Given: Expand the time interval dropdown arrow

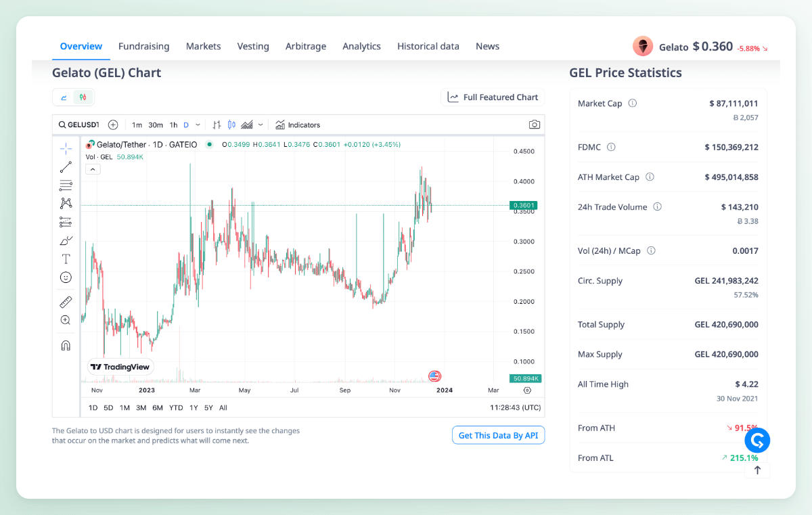Looking at the screenshot, I should tap(198, 125).
